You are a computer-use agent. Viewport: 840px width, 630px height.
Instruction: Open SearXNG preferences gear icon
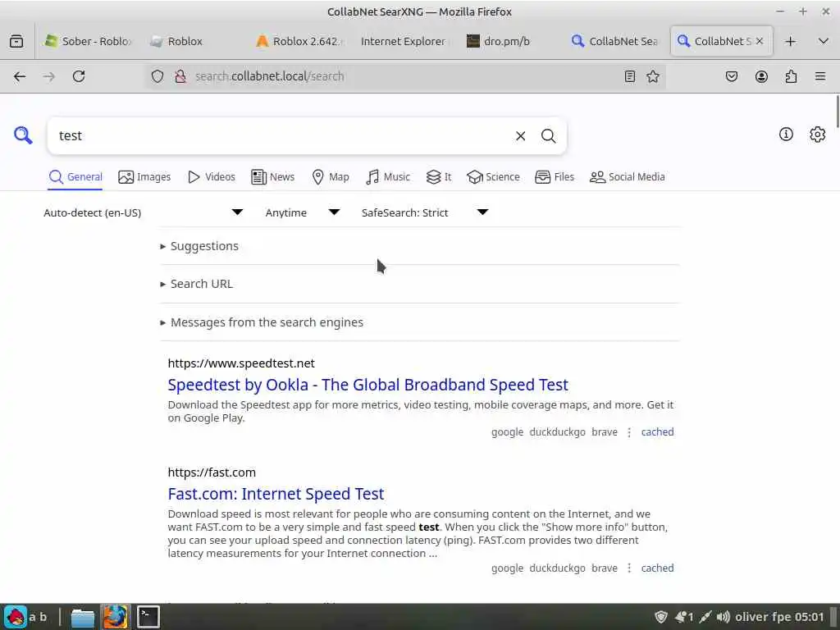818,135
